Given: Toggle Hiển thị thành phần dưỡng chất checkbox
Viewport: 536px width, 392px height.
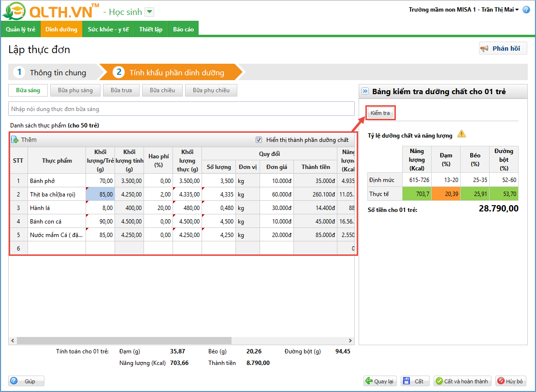Looking at the screenshot, I should coord(259,140).
